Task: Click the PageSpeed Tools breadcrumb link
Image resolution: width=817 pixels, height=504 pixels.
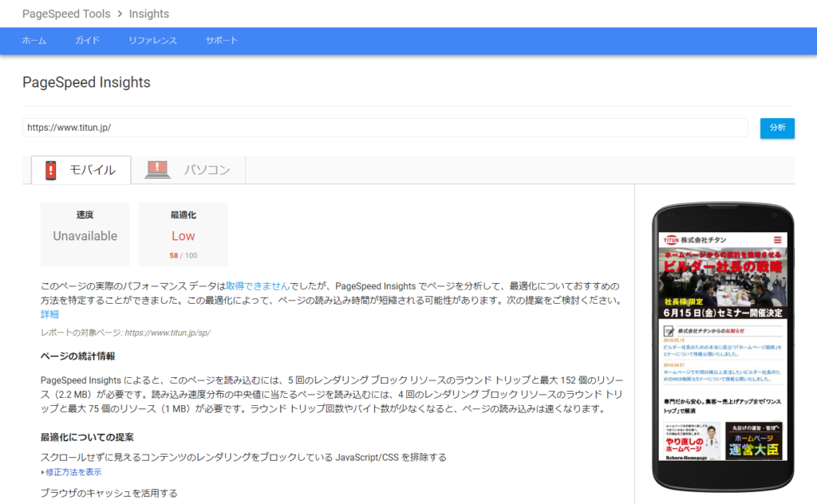Action: tap(65, 14)
